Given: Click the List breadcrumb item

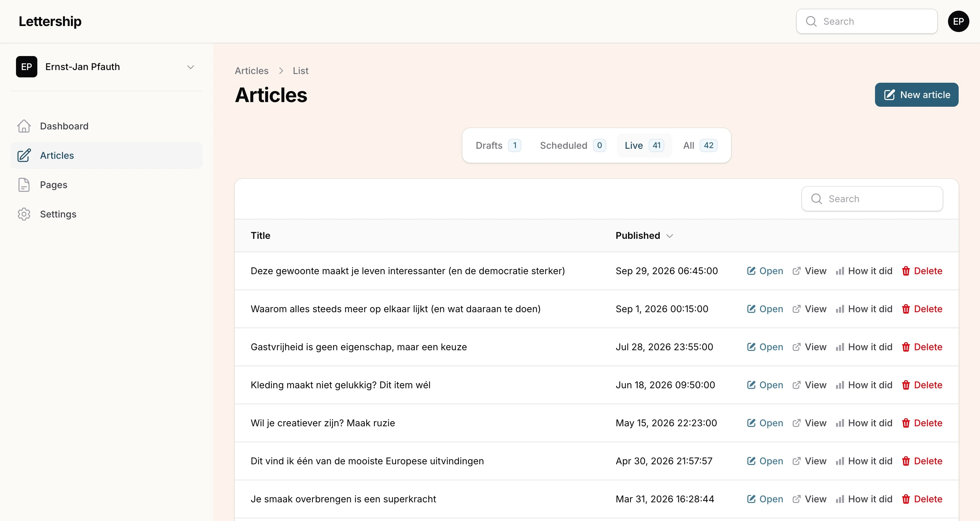Looking at the screenshot, I should click(x=300, y=71).
